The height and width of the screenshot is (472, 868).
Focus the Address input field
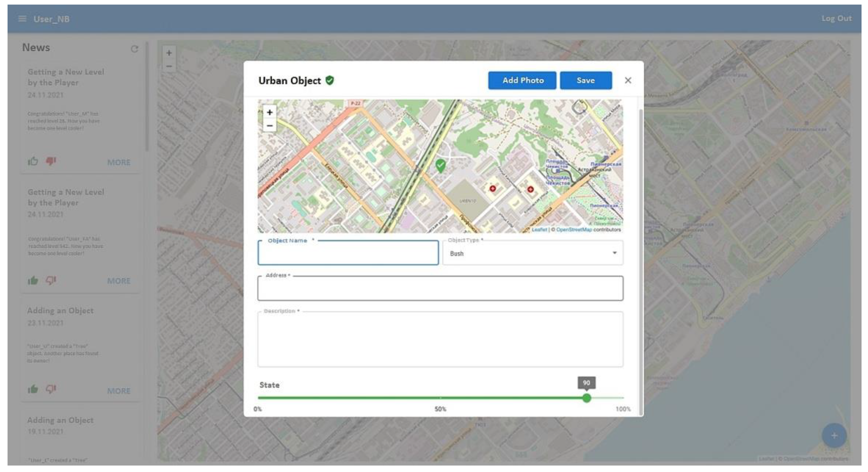coord(440,288)
